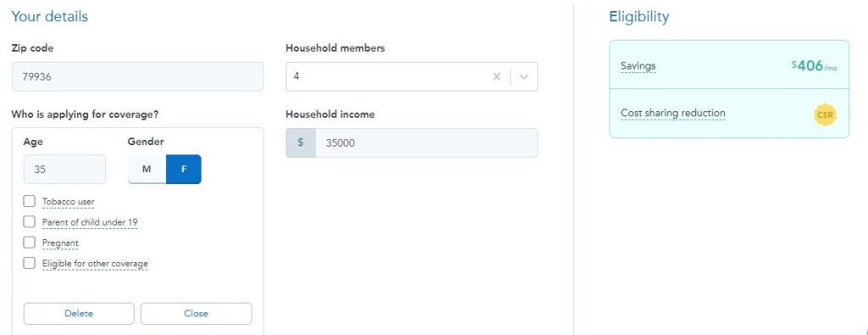This screenshot has height=335, width=868.
Task: Select M gender option
Action: pos(147,170)
